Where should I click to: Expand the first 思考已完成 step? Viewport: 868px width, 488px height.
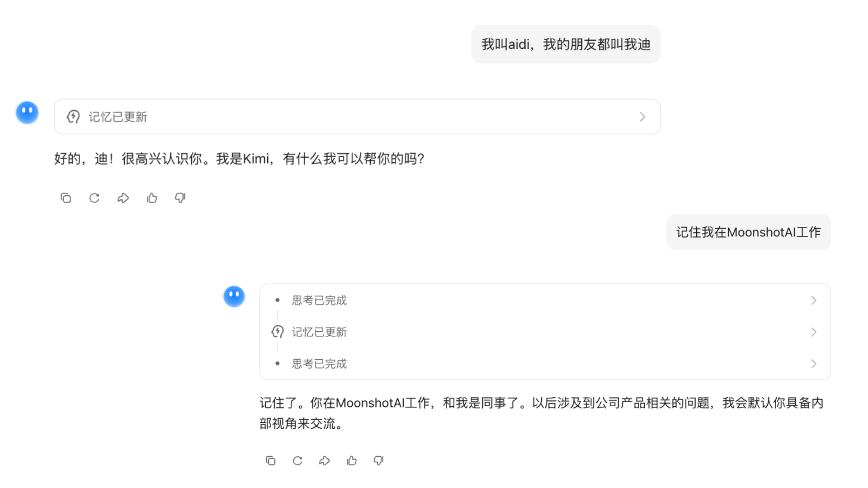[x=813, y=300]
